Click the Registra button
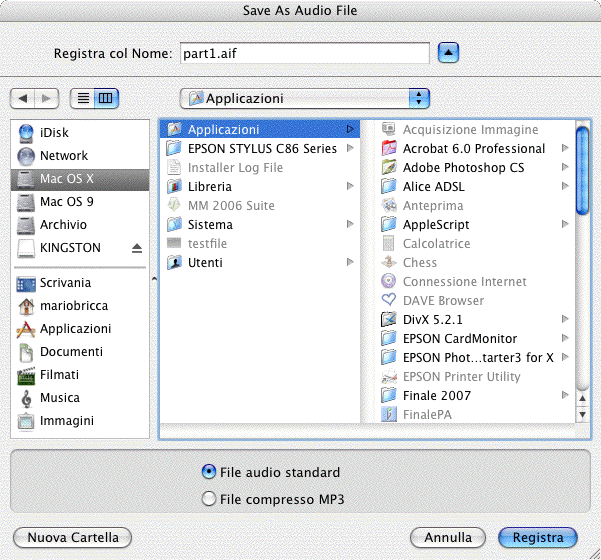Screen dimensions: 601x560 point(538,538)
